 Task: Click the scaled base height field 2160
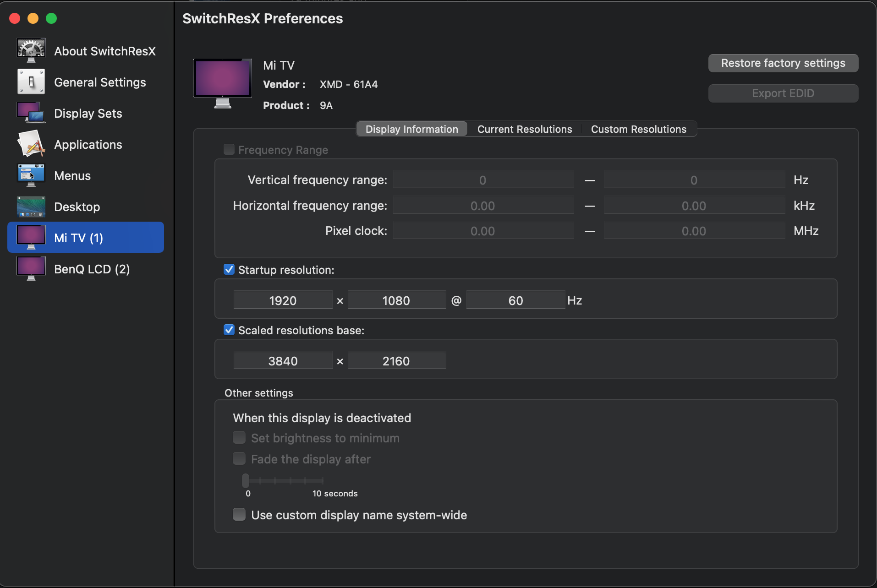[x=396, y=361]
